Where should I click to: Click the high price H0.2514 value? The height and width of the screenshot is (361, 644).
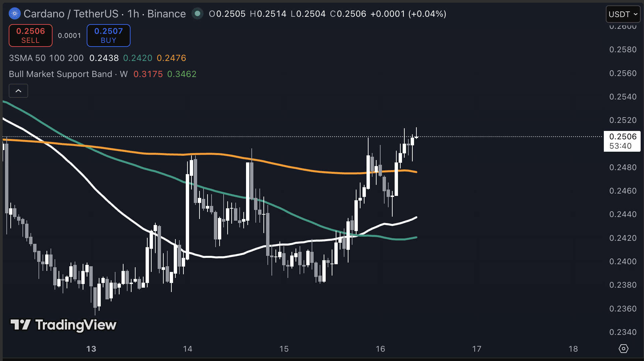[268, 14]
